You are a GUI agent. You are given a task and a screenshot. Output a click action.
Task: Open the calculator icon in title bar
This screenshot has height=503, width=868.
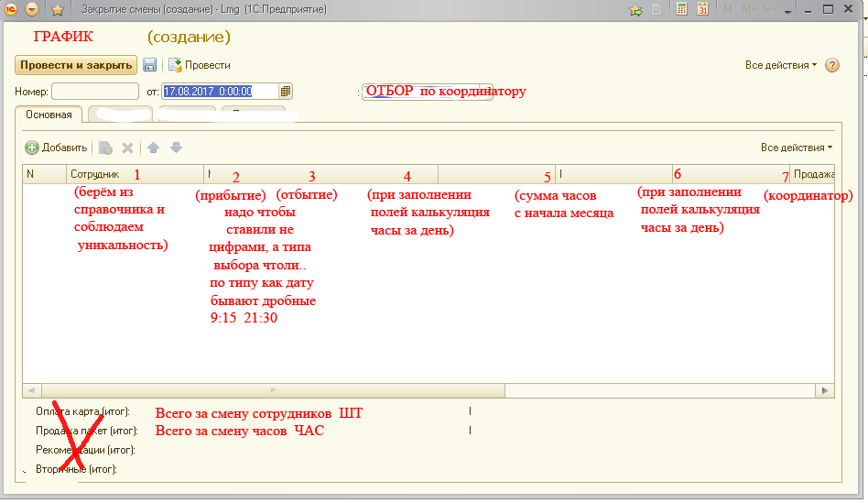(681, 9)
